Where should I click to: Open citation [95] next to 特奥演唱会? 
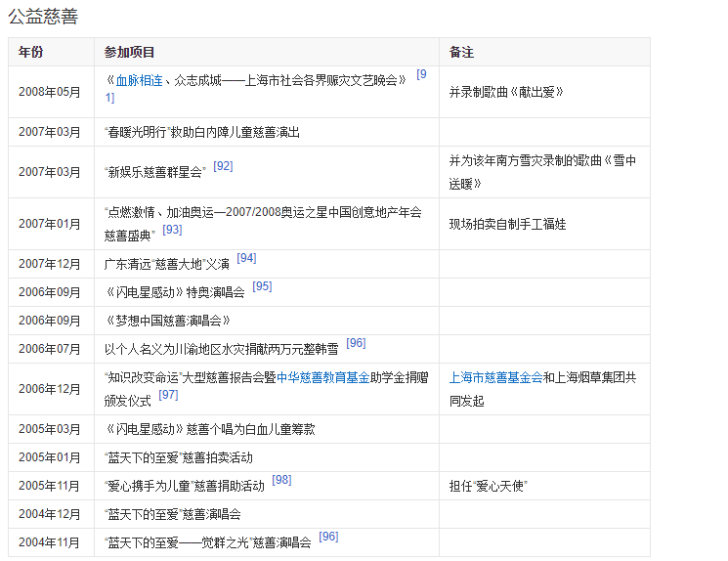pos(262,286)
